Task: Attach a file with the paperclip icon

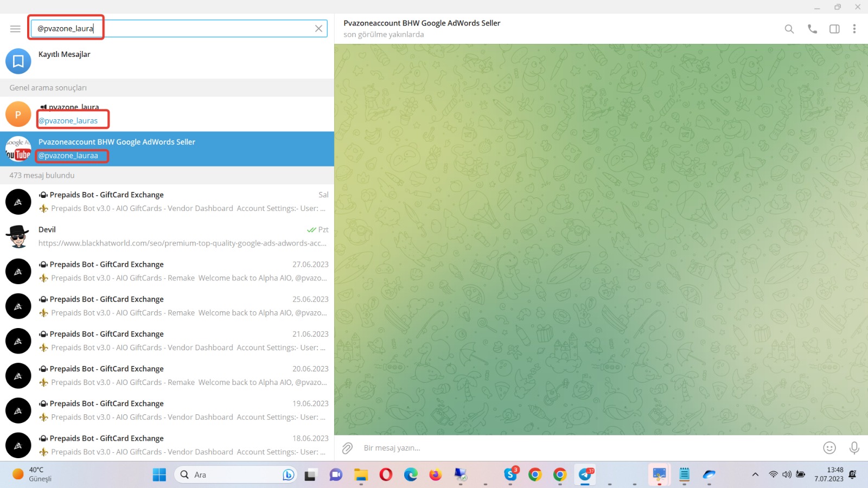Action: (347, 448)
